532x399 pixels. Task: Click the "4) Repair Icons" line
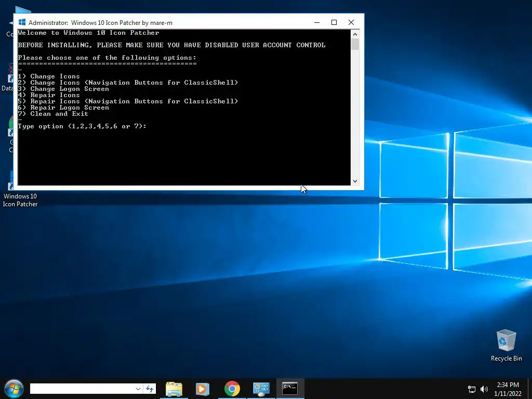pyautogui.click(x=49, y=95)
